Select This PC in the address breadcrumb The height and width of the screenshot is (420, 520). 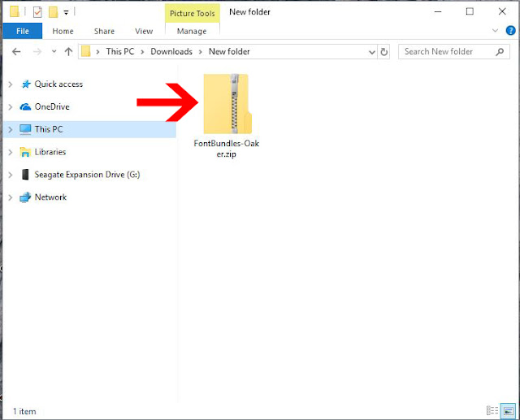click(x=120, y=52)
